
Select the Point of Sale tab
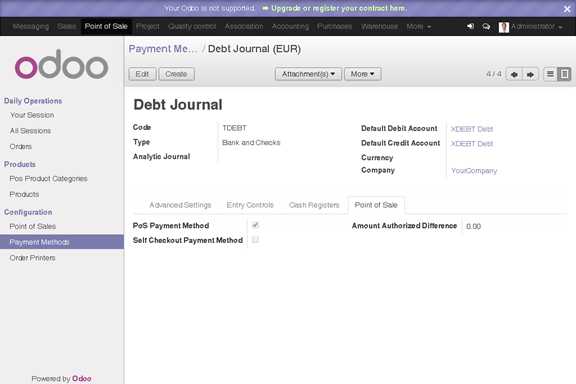click(376, 205)
